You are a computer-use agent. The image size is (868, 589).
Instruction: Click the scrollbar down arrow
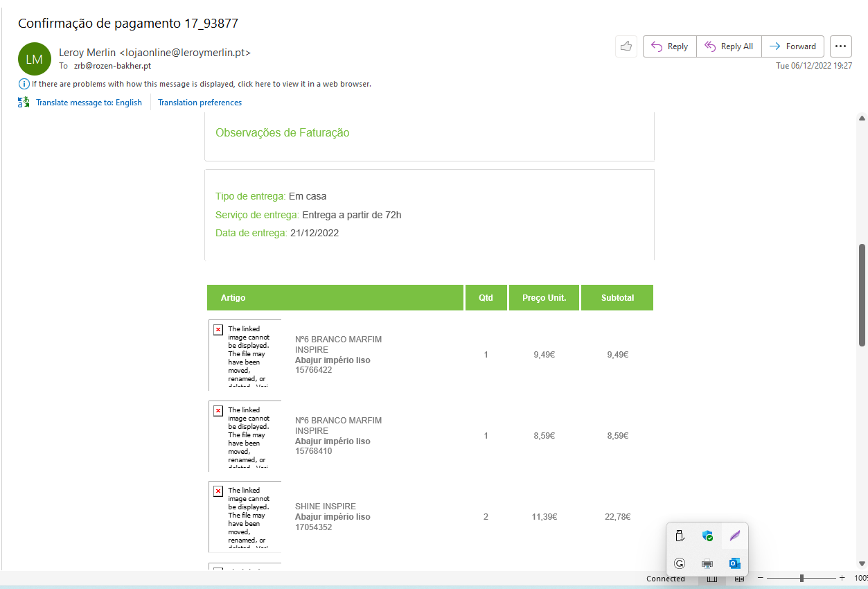click(x=862, y=563)
